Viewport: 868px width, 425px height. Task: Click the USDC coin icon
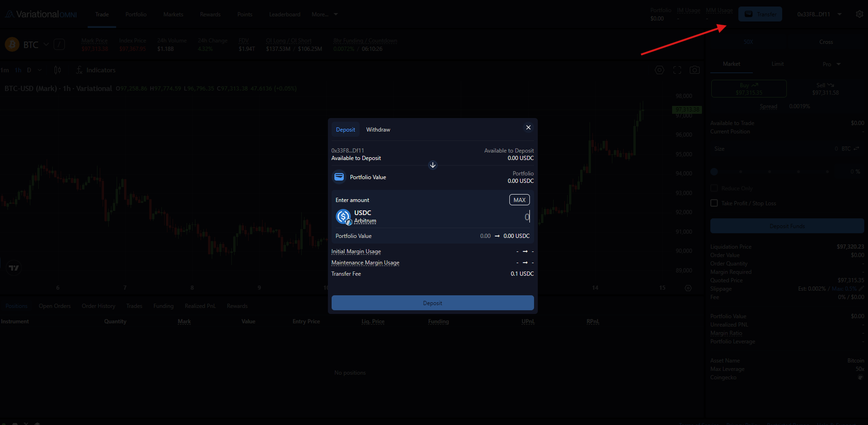(343, 216)
